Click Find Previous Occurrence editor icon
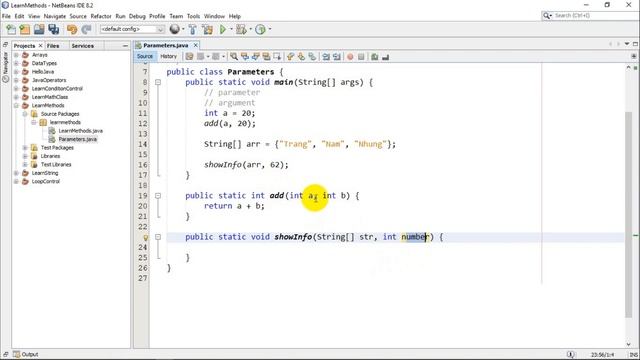 coord(245,57)
